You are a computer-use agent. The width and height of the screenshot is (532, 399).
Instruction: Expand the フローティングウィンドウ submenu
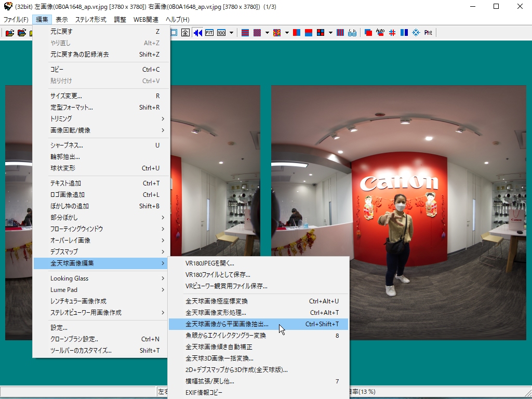click(x=101, y=229)
